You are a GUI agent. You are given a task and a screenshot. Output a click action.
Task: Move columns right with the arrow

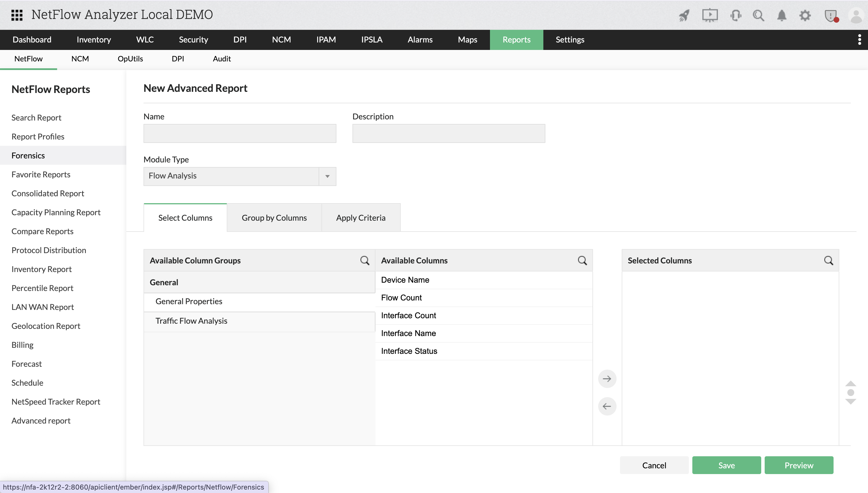[x=607, y=379]
